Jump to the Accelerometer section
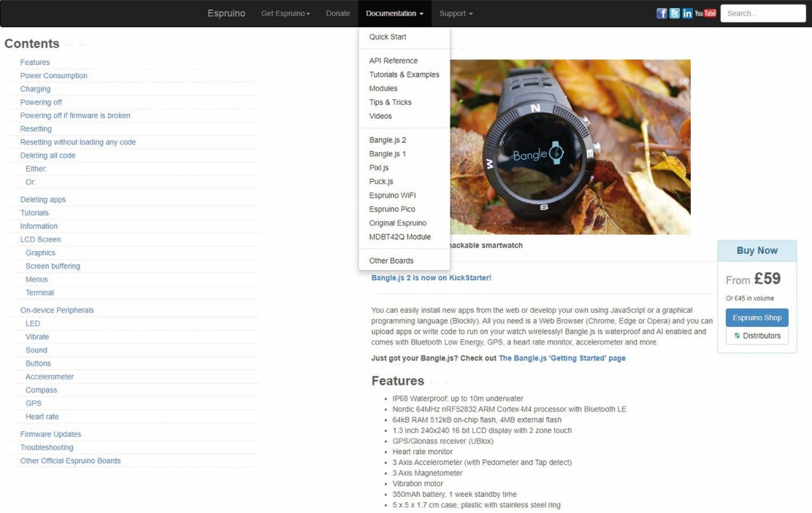 coord(49,377)
